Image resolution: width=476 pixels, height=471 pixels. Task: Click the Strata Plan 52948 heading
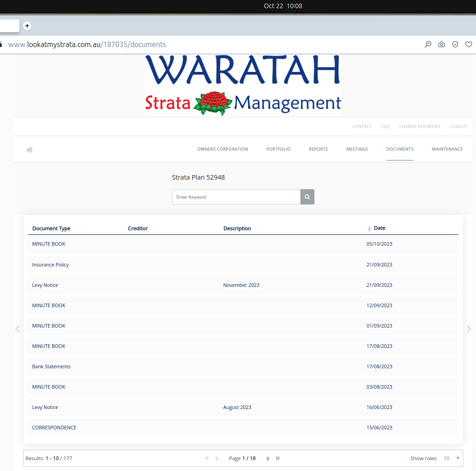point(198,177)
